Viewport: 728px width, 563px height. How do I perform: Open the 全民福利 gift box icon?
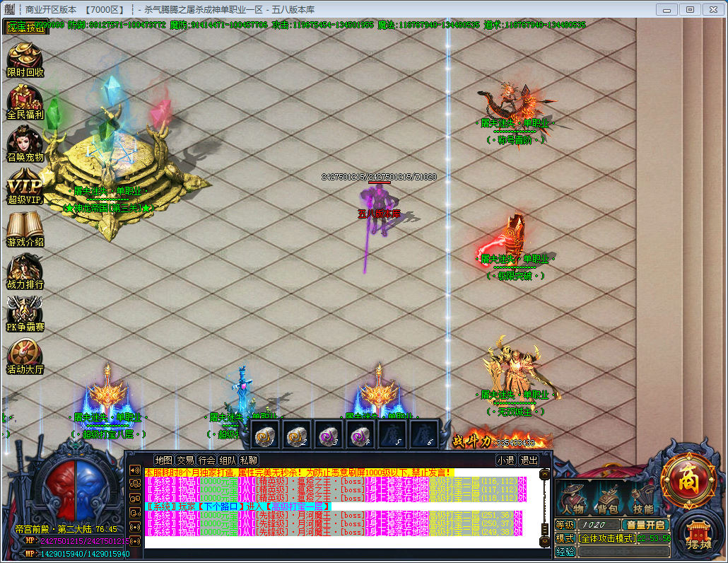[25, 103]
